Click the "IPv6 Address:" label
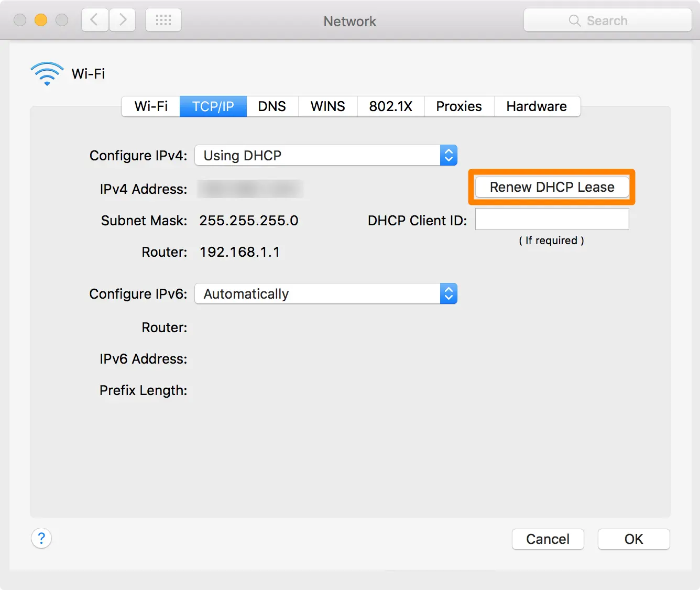The width and height of the screenshot is (700, 590). point(144,359)
